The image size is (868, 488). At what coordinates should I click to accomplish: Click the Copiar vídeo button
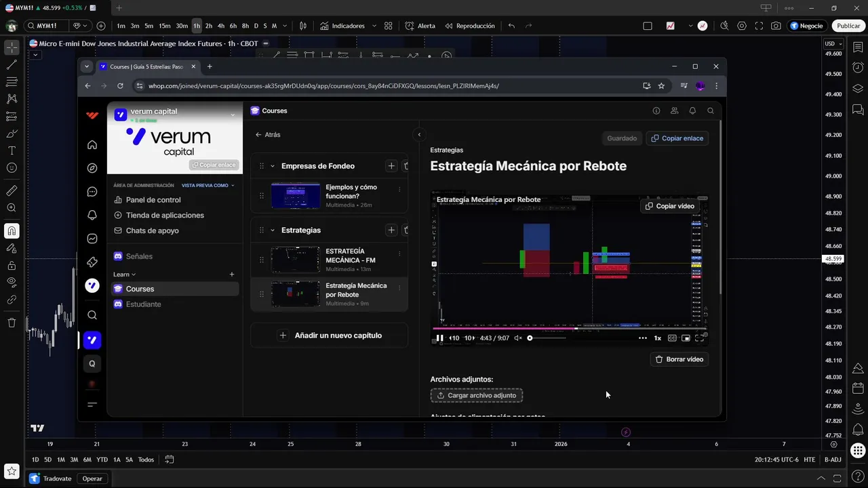point(670,206)
